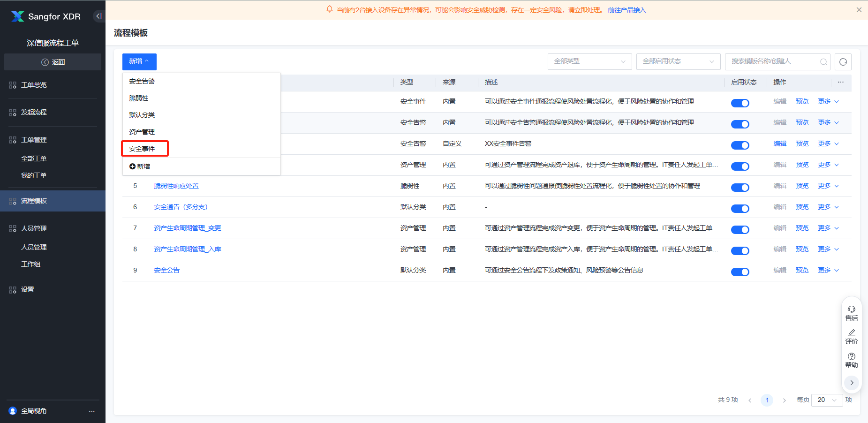Screen dimensions: 868x423
Task: Open the 前往产品接入 link in banner
Action: pos(626,10)
